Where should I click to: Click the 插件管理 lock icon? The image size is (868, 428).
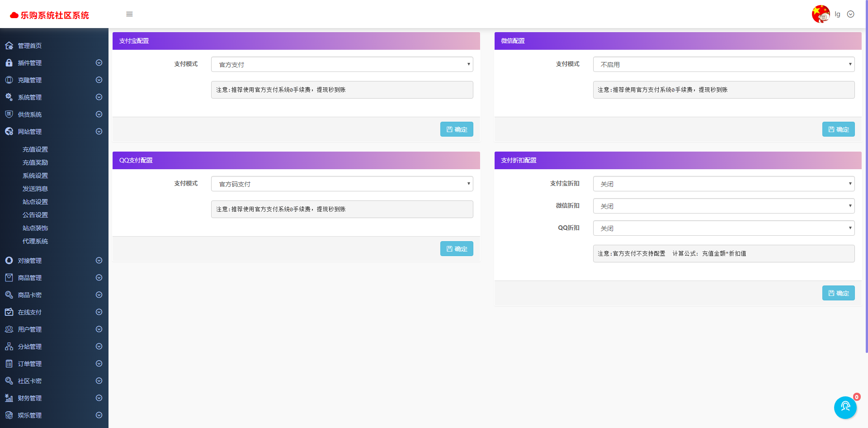(x=9, y=62)
